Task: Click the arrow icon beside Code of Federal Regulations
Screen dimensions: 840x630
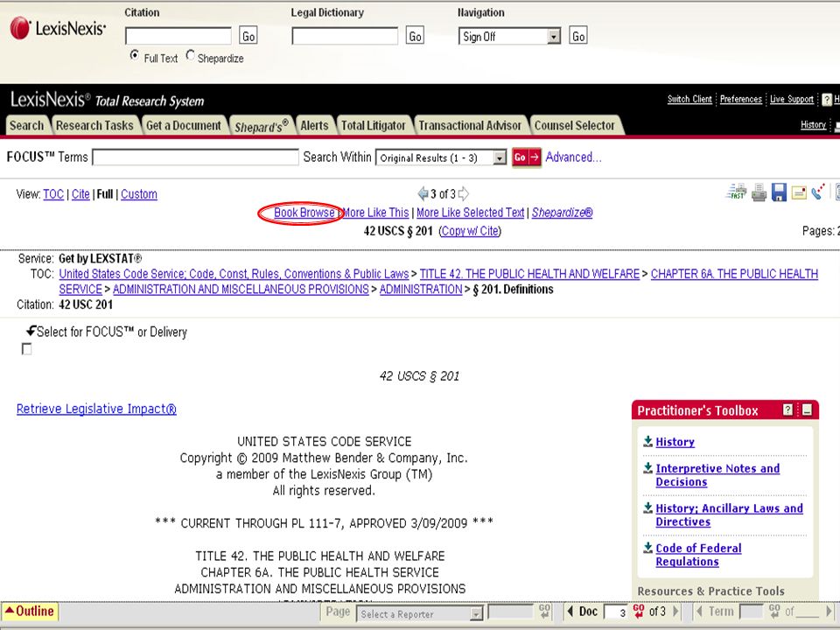Action: 647,548
